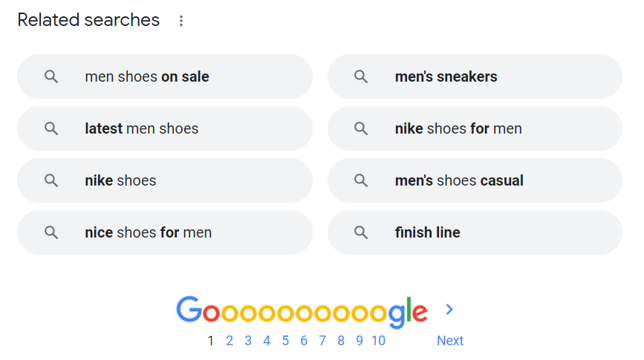Click search icon beside 'men shoes on sale'
Image resolution: width=644 pixels, height=360 pixels.
click(x=51, y=76)
